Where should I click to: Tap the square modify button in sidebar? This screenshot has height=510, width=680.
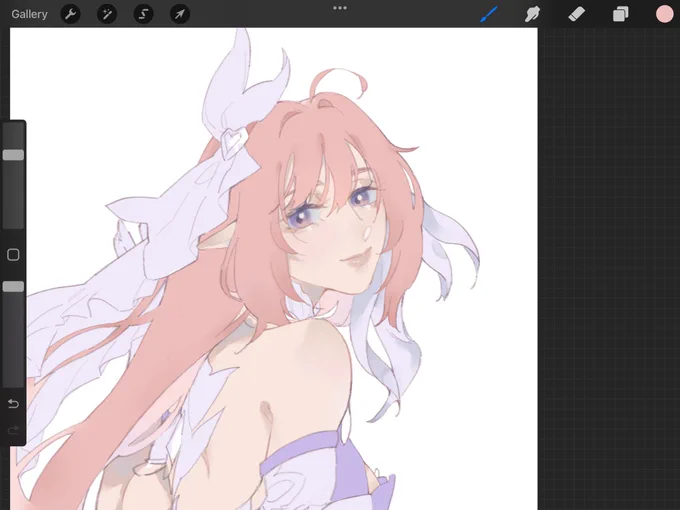tap(13, 255)
